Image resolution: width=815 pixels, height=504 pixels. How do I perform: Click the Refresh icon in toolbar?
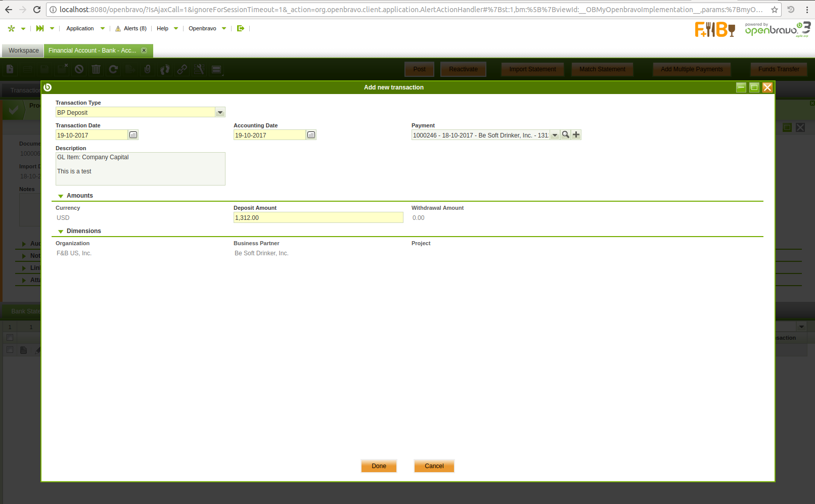coord(113,69)
